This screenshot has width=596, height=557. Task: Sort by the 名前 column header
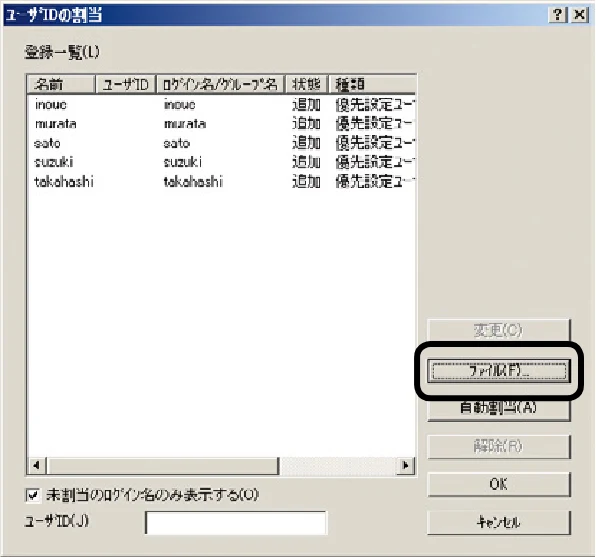click(61, 84)
